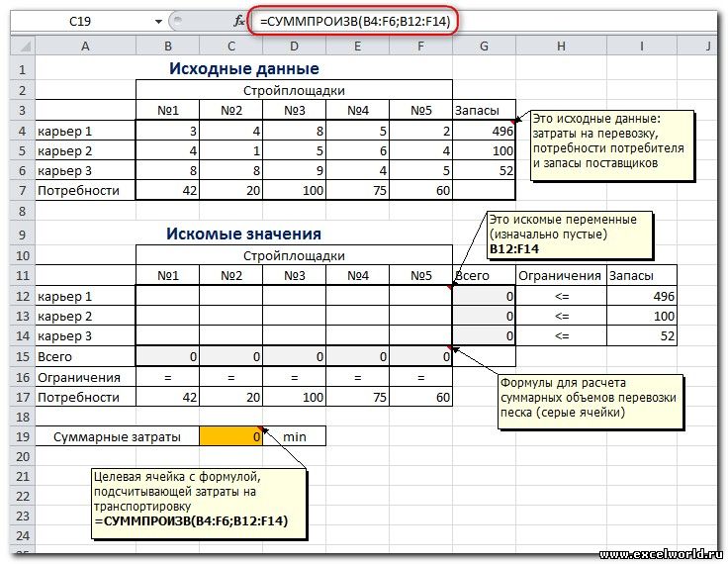Click cell with value 52 in row 6
The height and width of the screenshot is (564, 728).
click(x=484, y=170)
